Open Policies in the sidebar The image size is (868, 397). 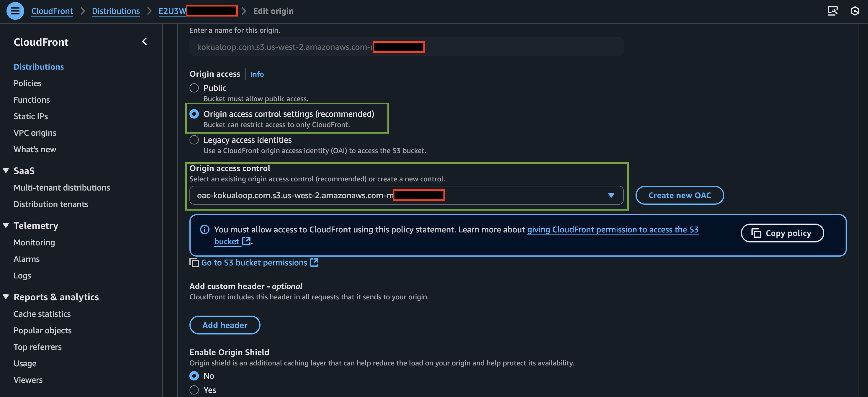pos(28,83)
